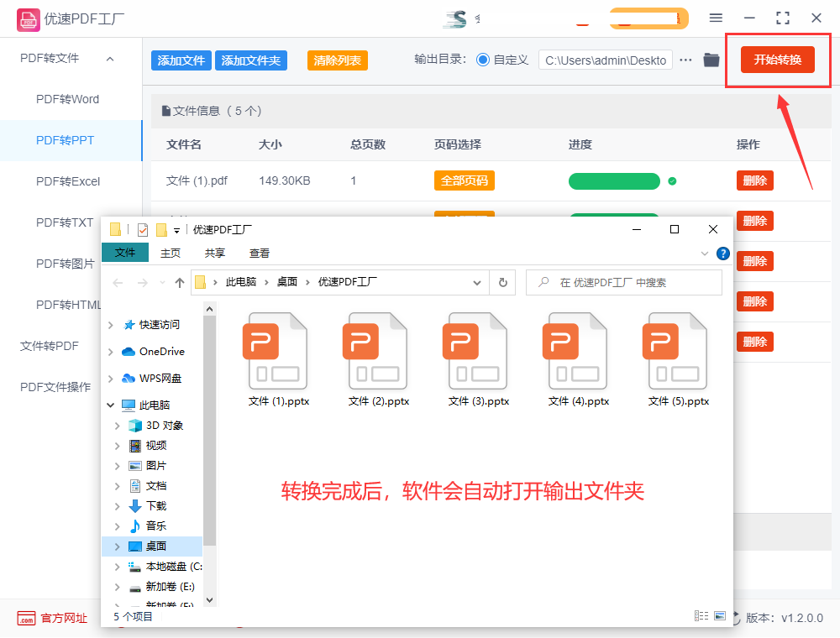The image size is (840, 638).
Task: Click the file info document icon header
Action: [x=166, y=112]
